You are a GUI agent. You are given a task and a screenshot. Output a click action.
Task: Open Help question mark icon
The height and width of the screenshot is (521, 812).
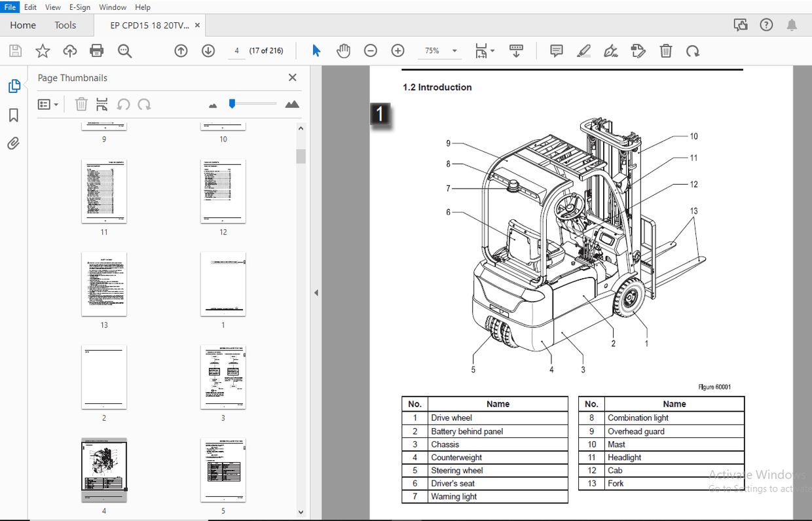coord(766,25)
